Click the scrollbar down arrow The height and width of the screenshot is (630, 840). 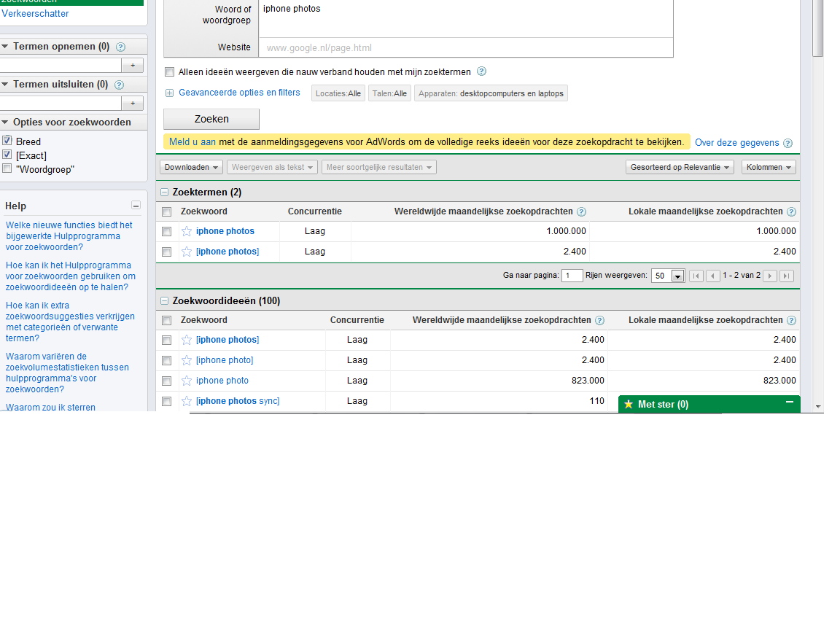click(x=818, y=407)
